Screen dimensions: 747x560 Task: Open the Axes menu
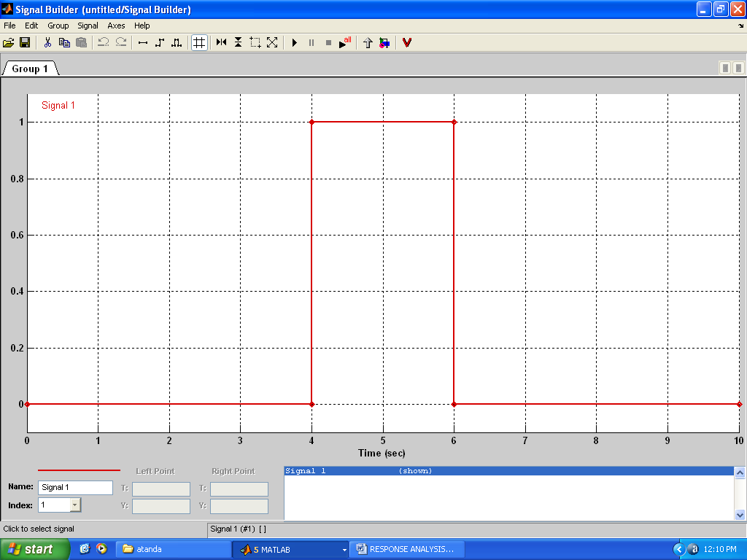point(116,26)
